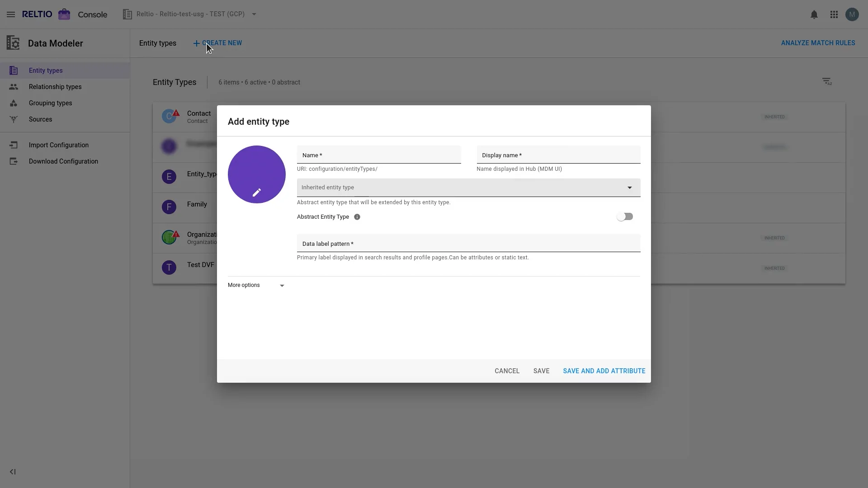Click the Abstract Entity Type info icon
This screenshot has width=868, height=488.
coord(357,217)
